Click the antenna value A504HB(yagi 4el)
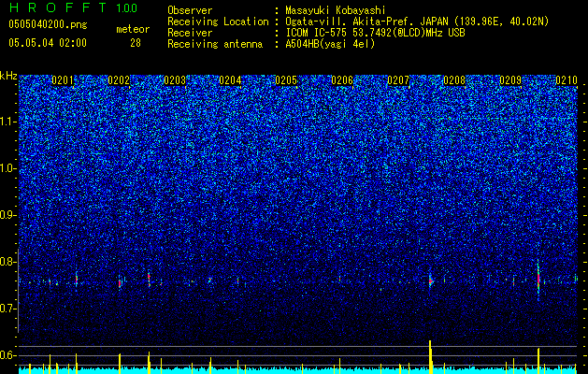Image resolution: width=588 pixels, height=374 pixels. pos(330,44)
